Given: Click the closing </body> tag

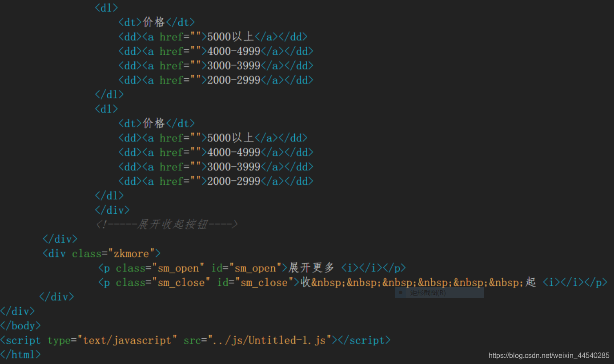Looking at the screenshot, I should 21,326.
